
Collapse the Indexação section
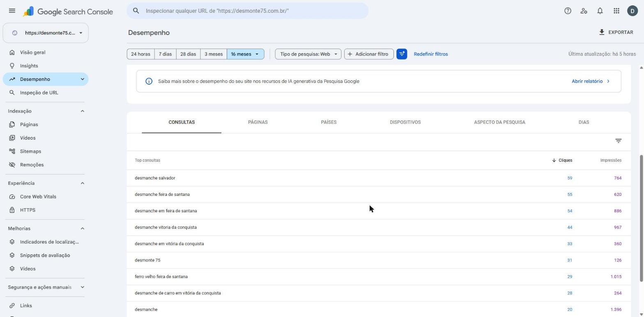82,111
